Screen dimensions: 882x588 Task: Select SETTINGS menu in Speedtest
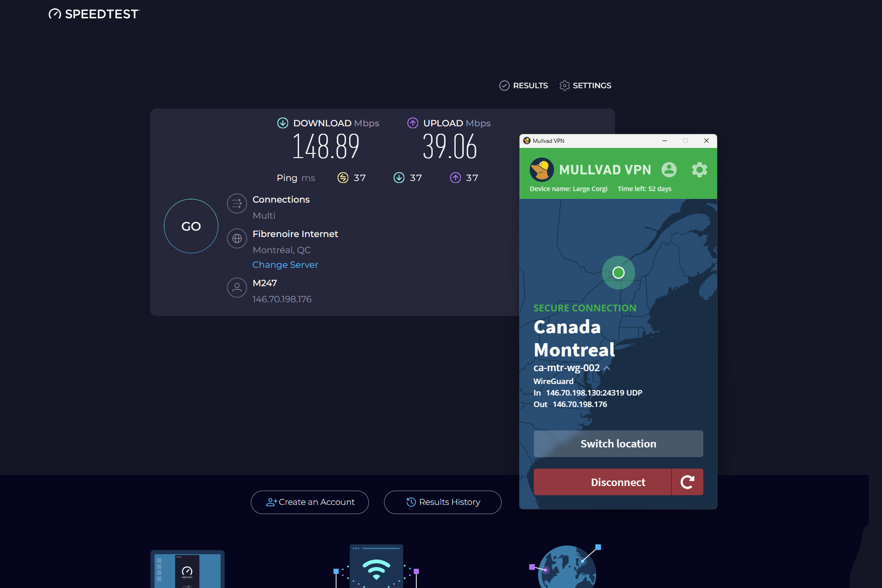[x=586, y=85]
